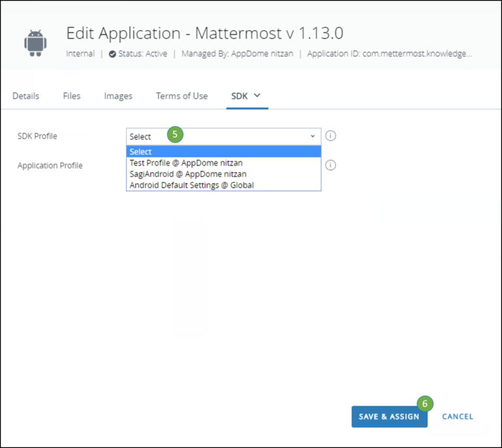Click the green step 6 badge
This screenshot has width=502, height=448.
coord(424,404)
